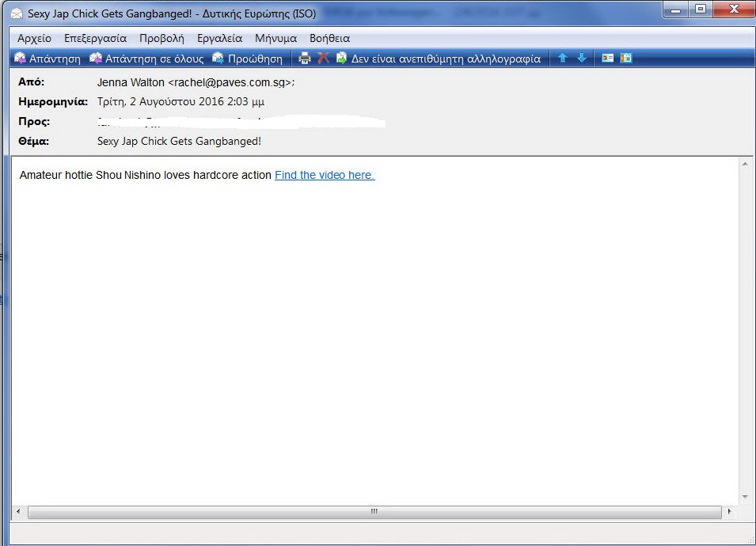The height and width of the screenshot is (546, 756).
Task: Go to previous message with up arrow
Action: pos(562,58)
